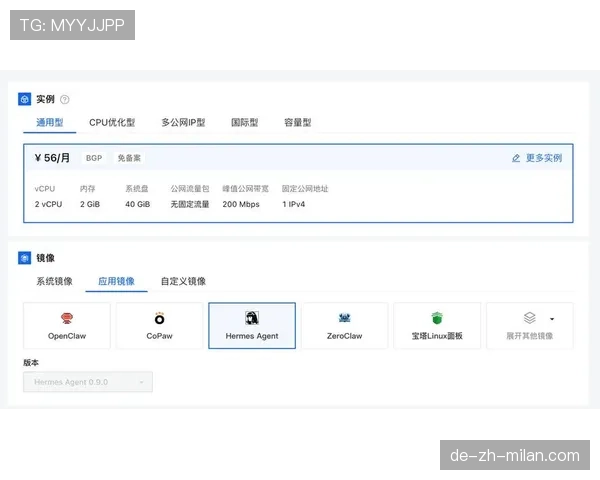Click the 实例 section heading
The width and height of the screenshot is (600, 480).
click(46, 100)
